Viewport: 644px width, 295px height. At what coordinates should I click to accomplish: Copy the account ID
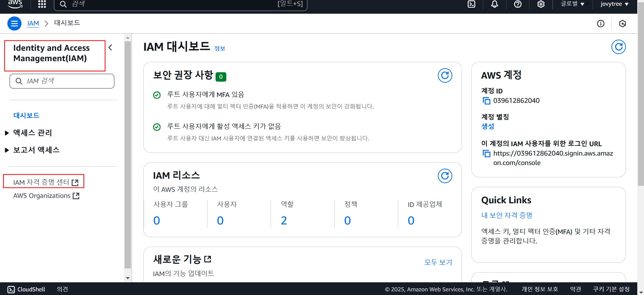tap(486, 100)
